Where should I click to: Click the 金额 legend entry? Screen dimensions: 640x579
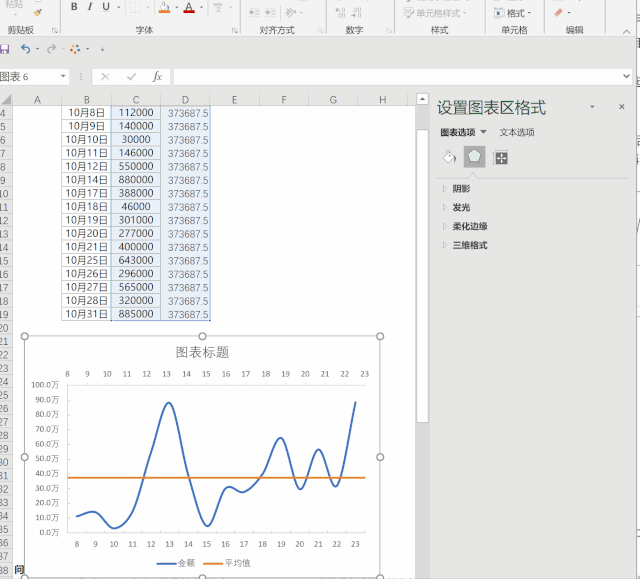pos(176,563)
